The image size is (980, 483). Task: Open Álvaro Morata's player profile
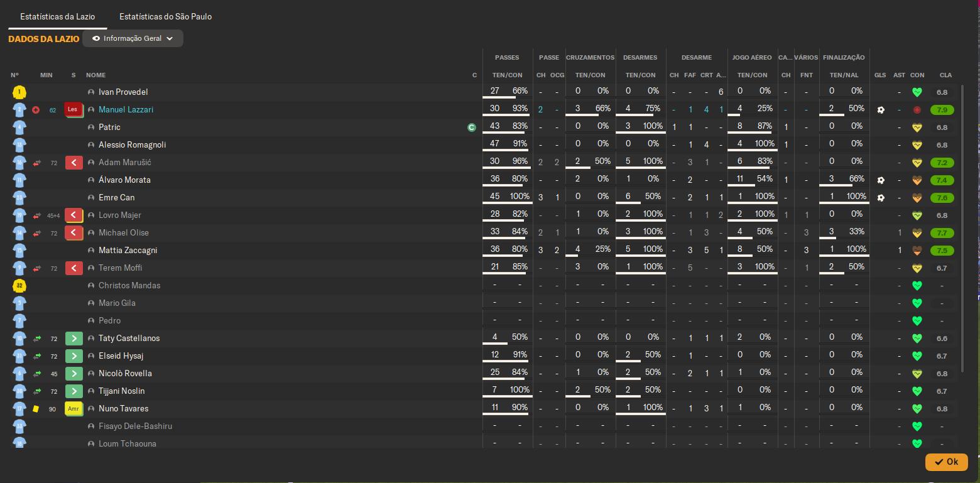click(x=124, y=180)
